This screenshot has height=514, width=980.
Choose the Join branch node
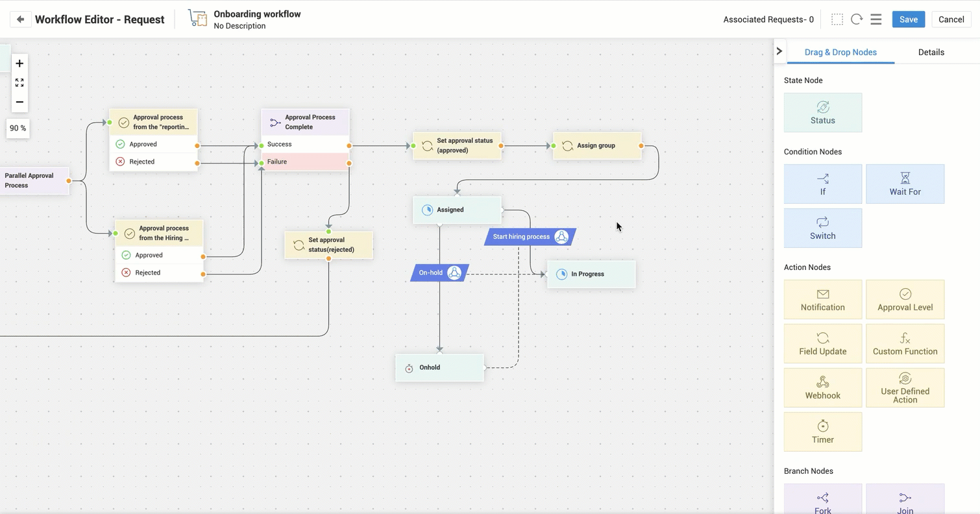905,498
